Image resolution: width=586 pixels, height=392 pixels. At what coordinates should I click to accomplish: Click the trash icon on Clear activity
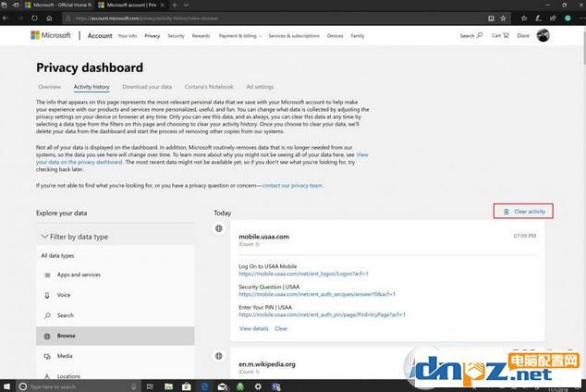[506, 212]
